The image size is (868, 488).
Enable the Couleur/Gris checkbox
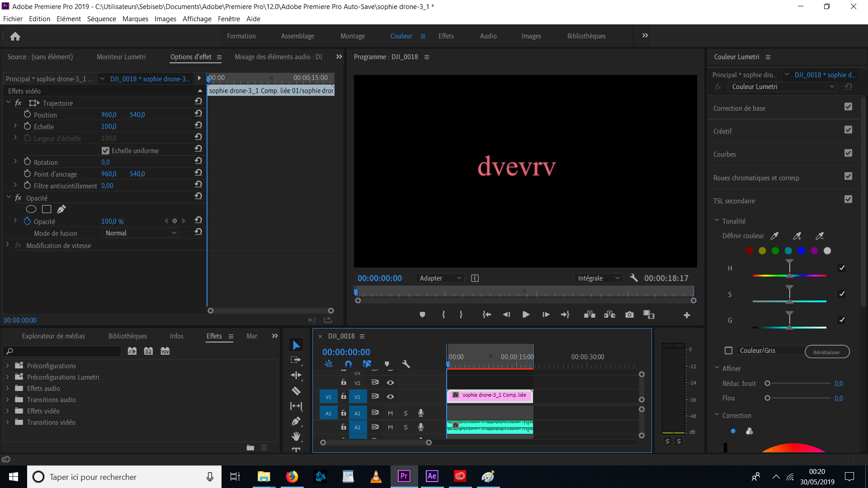[728, 351]
